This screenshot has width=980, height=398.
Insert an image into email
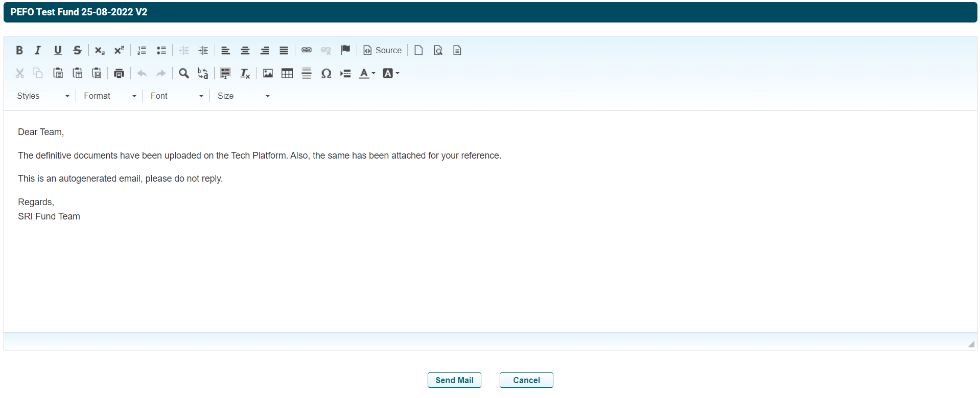coord(268,73)
